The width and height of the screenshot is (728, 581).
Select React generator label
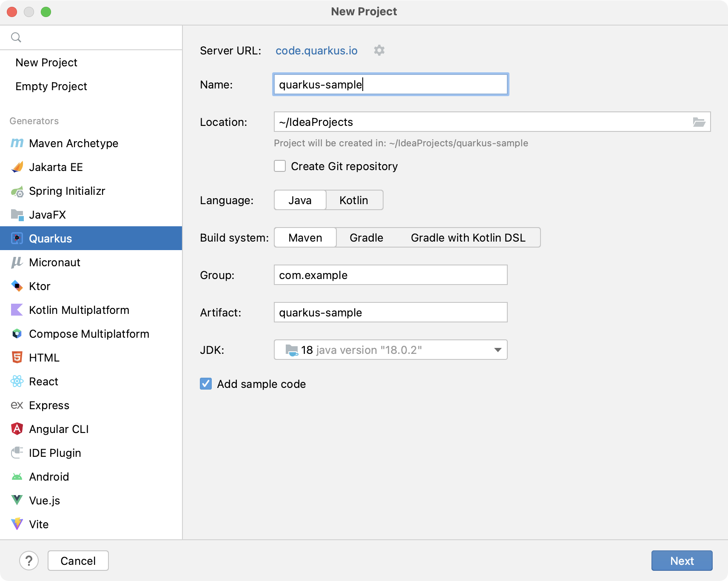pyautogui.click(x=43, y=382)
